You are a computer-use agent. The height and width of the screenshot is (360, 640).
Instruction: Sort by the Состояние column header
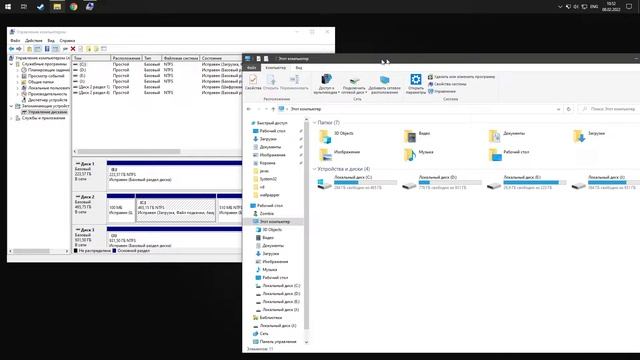coord(220,58)
